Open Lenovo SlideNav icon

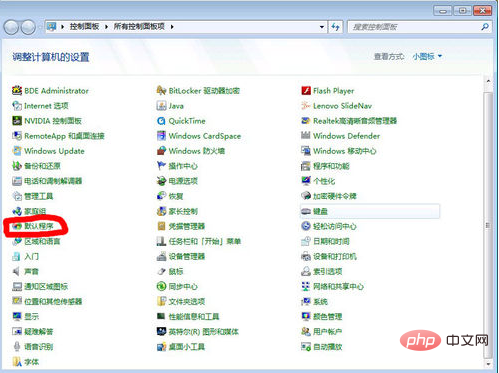coord(306,106)
